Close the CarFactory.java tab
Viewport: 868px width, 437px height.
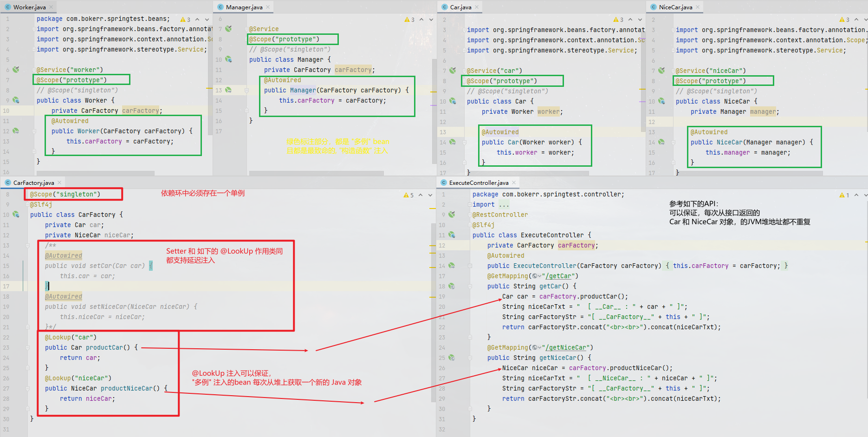point(59,183)
